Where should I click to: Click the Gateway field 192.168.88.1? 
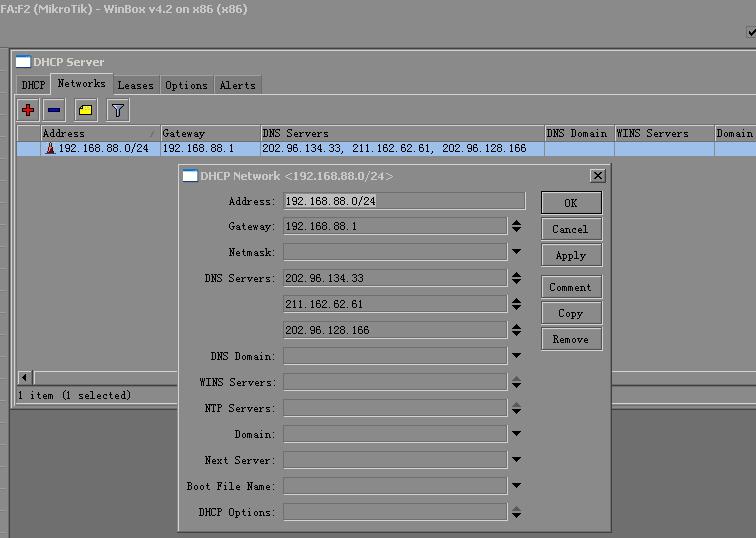[395, 226]
